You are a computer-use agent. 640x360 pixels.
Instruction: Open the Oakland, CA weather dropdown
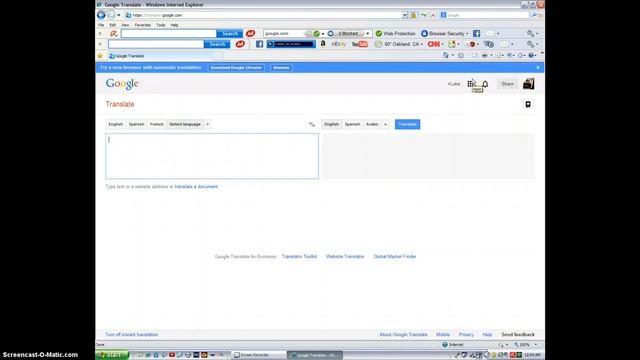point(422,44)
